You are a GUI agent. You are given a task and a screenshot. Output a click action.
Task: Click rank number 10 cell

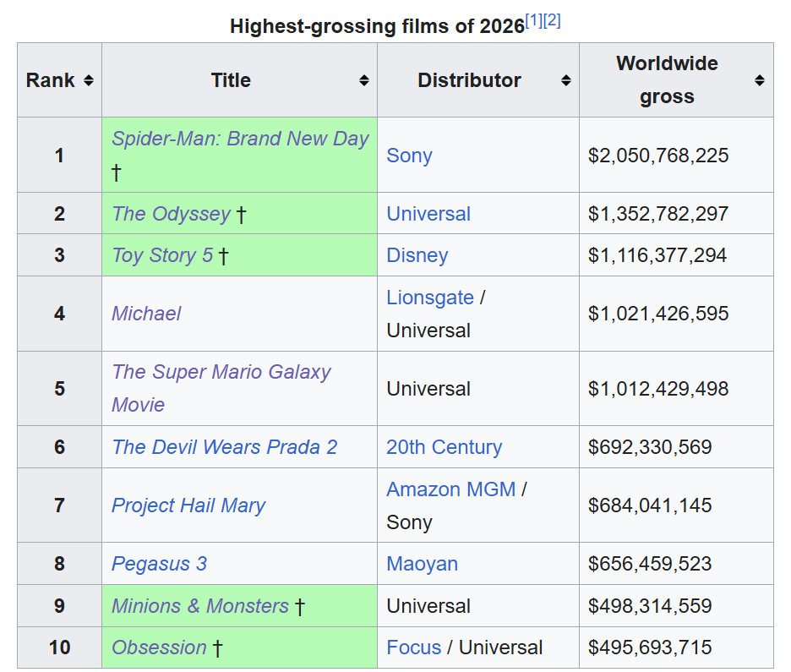(59, 647)
